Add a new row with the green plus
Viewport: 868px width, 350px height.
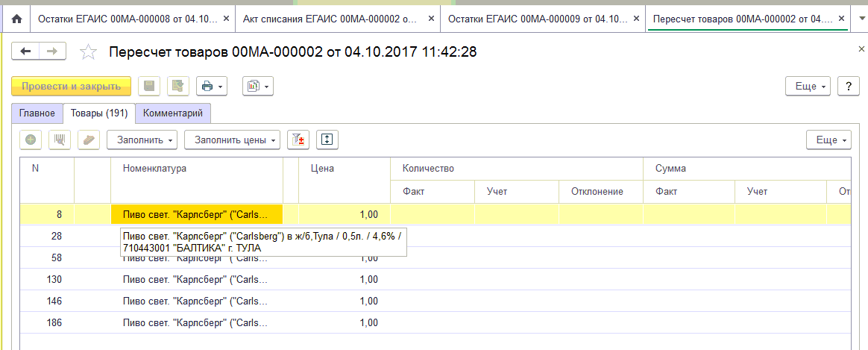tap(31, 140)
